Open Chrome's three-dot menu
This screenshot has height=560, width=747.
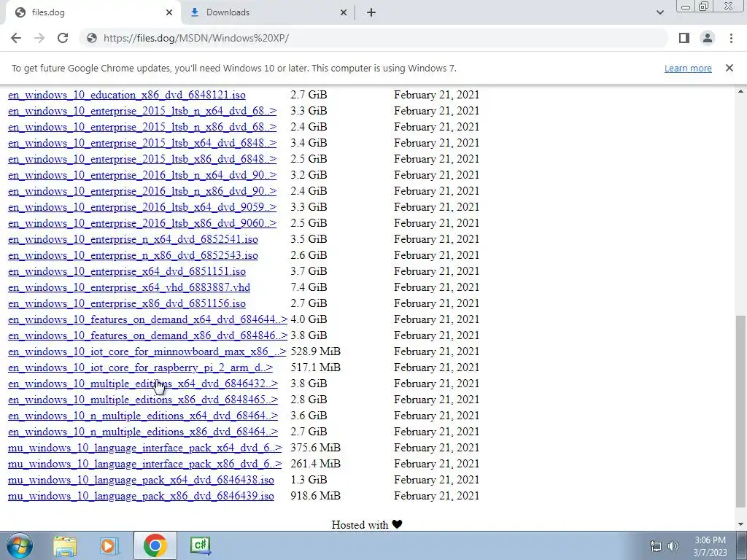731,38
